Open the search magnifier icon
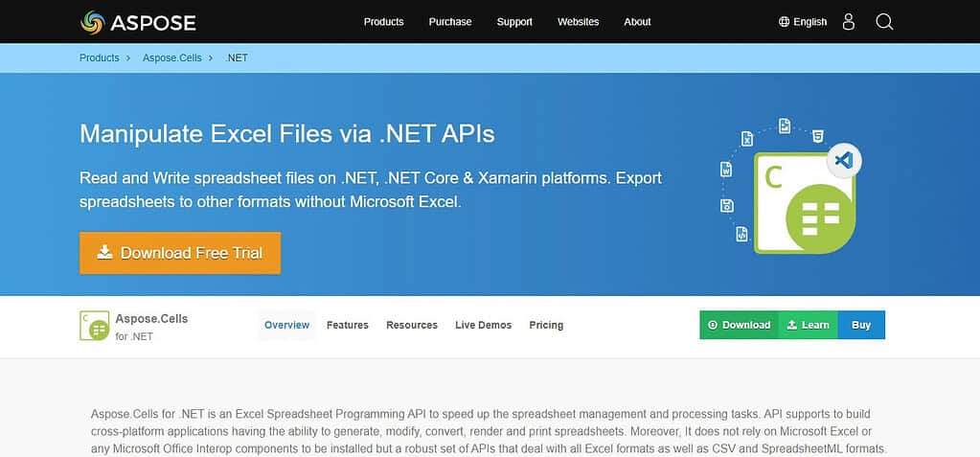Image resolution: width=980 pixels, height=457 pixels. [884, 22]
